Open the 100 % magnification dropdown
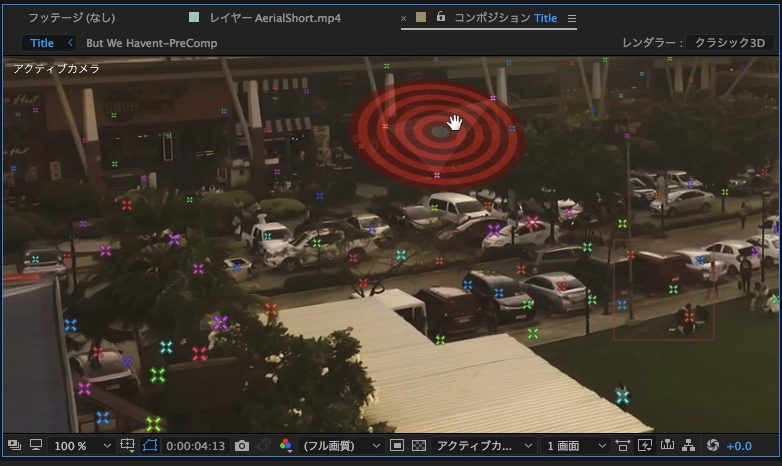The image size is (782, 466). point(81,446)
